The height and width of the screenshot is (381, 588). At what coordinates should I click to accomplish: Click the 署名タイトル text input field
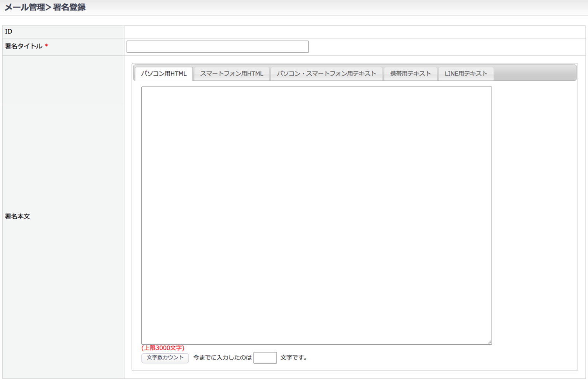click(x=218, y=47)
